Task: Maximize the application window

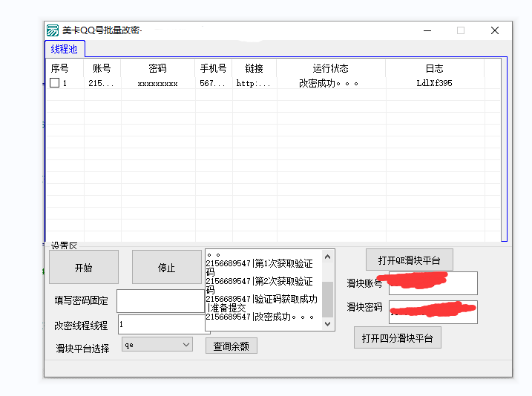Action: click(x=461, y=30)
